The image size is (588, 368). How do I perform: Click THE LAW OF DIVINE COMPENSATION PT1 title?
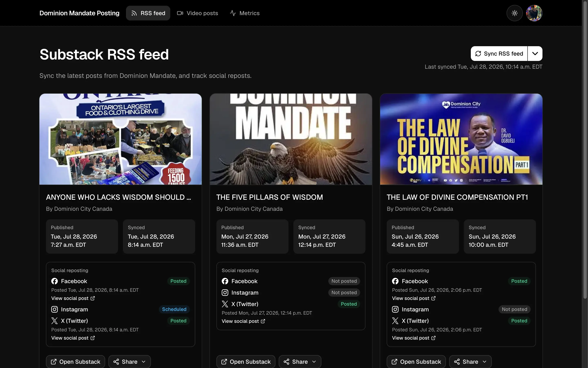pyautogui.click(x=457, y=197)
